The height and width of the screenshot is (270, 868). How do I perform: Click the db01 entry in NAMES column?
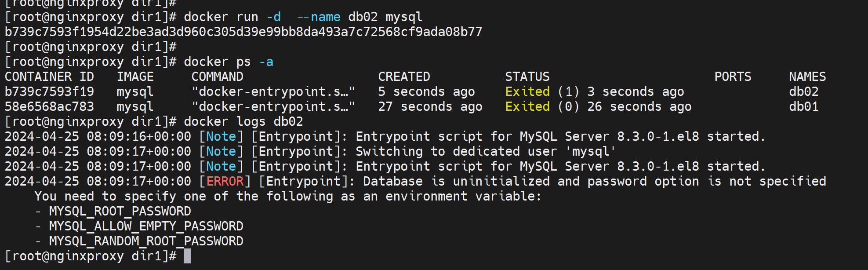coord(803,106)
